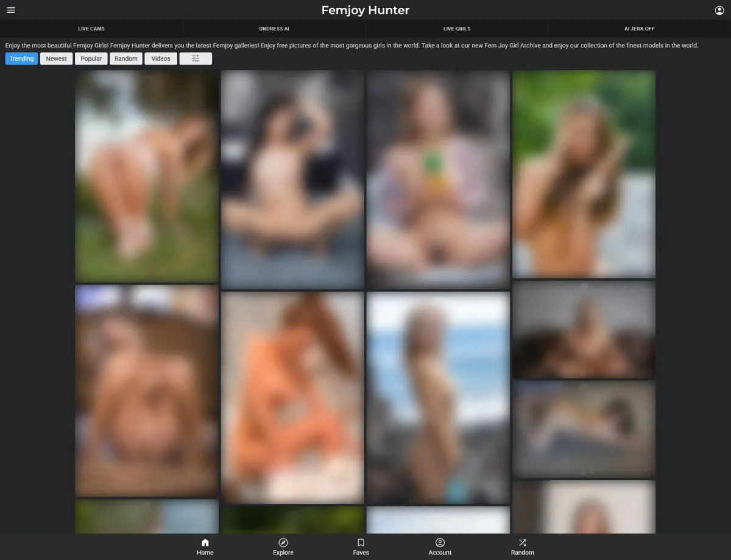This screenshot has height=560, width=731.
Task: Click the user profile icon in header
Action: point(719,10)
